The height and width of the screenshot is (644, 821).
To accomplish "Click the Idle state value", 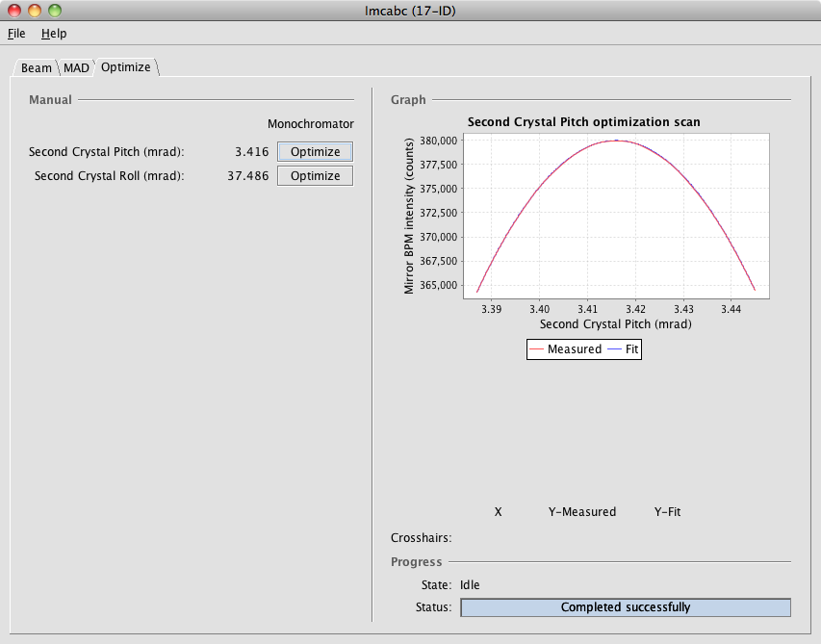I will (x=470, y=585).
